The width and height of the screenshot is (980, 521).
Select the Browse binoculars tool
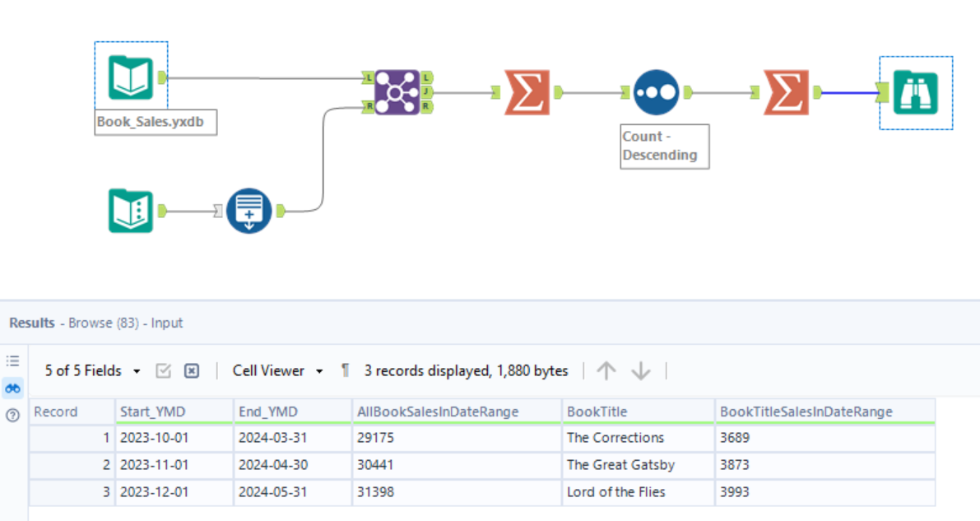coord(916,92)
